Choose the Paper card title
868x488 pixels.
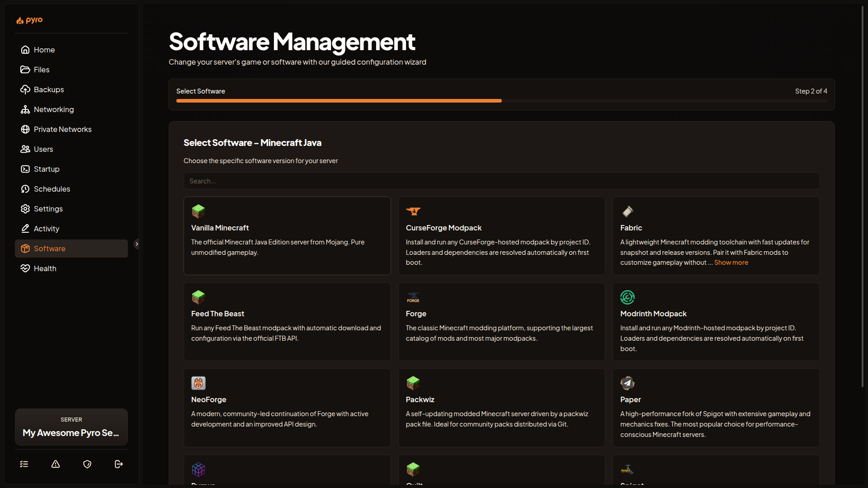coord(631,399)
